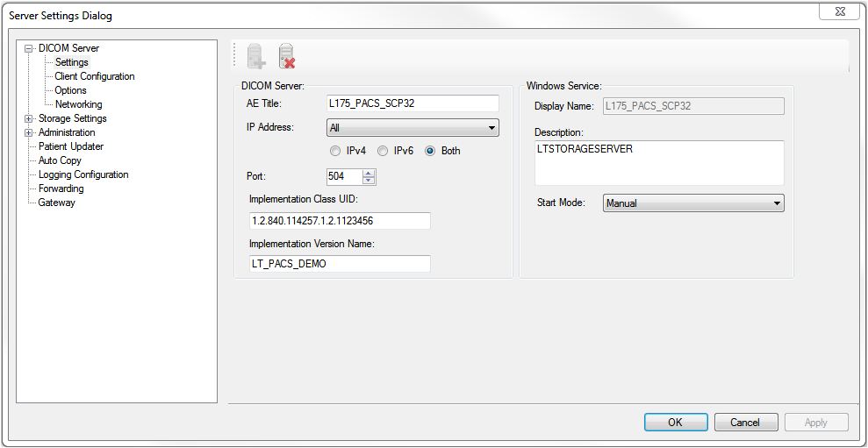Click the Add Server toolbar icon
868x448 pixels.
pyautogui.click(x=256, y=56)
